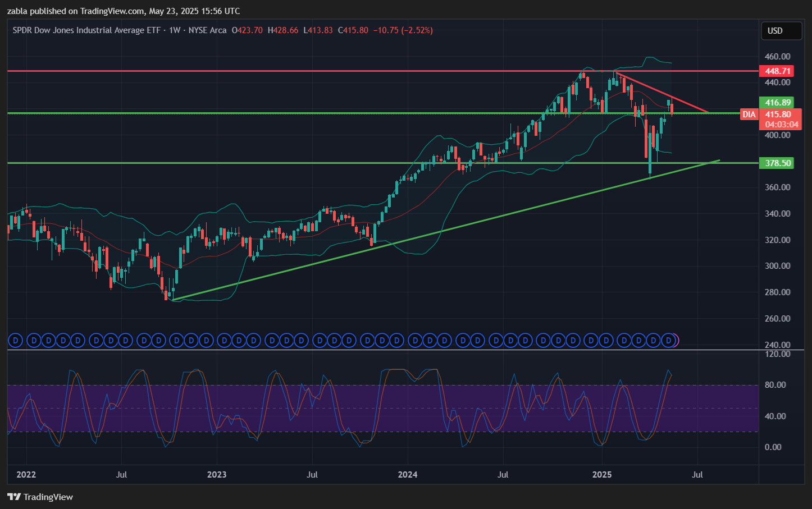Click the 460.00 price scale label

coord(777,57)
